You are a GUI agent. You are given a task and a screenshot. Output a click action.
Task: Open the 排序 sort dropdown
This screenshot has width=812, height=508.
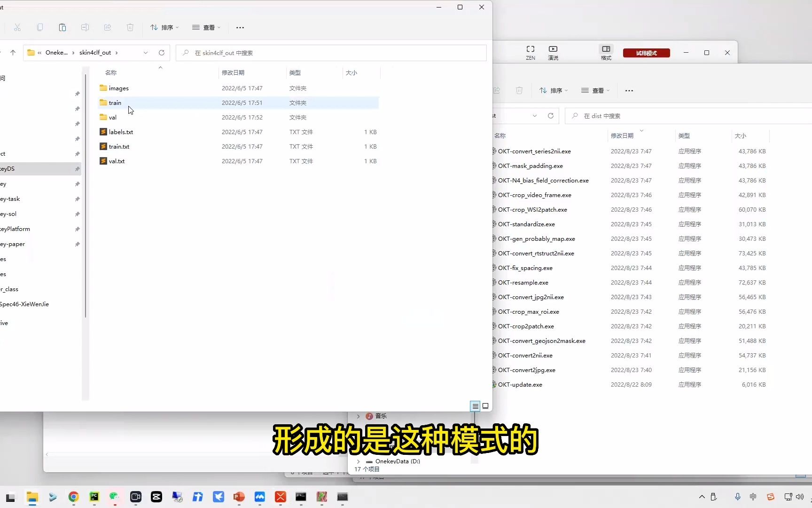pos(164,27)
